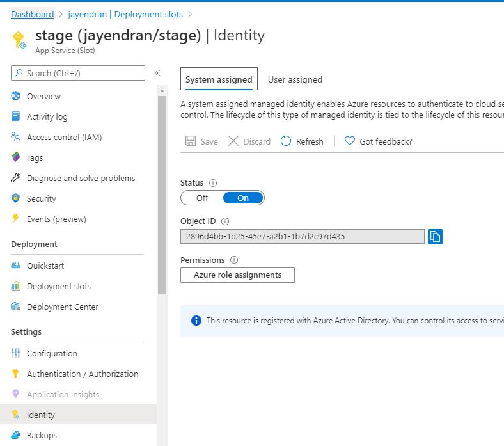Click the Application Insights bulb icon
The height and width of the screenshot is (446, 504).
(15, 394)
